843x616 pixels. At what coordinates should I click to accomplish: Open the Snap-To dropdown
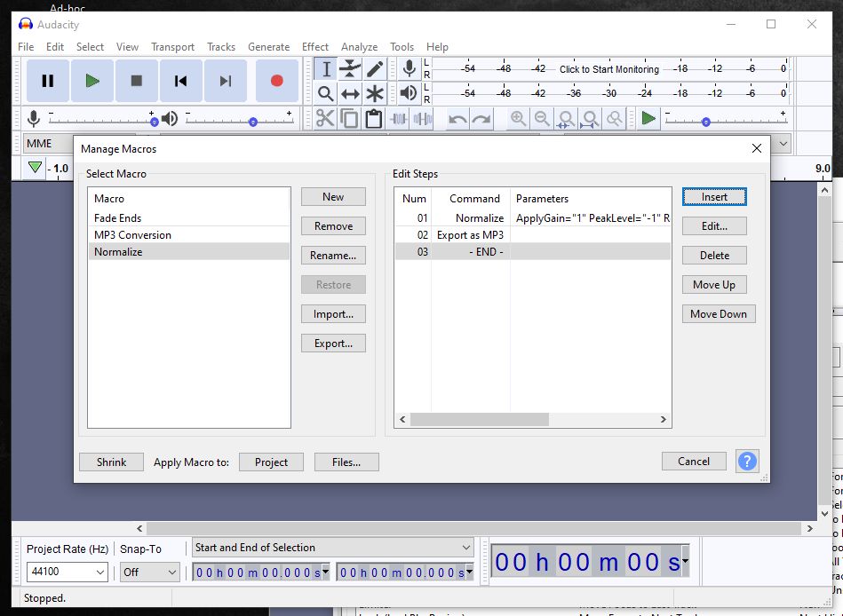coord(150,573)
